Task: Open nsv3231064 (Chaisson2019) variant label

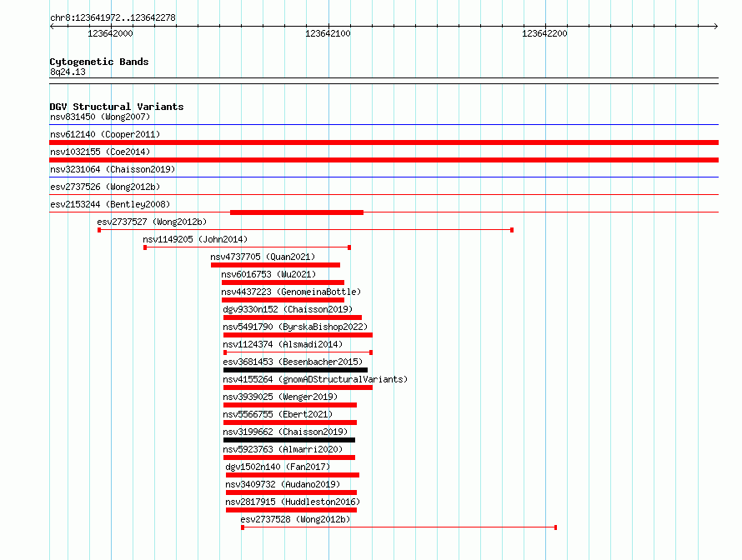Action: point(113,169)
